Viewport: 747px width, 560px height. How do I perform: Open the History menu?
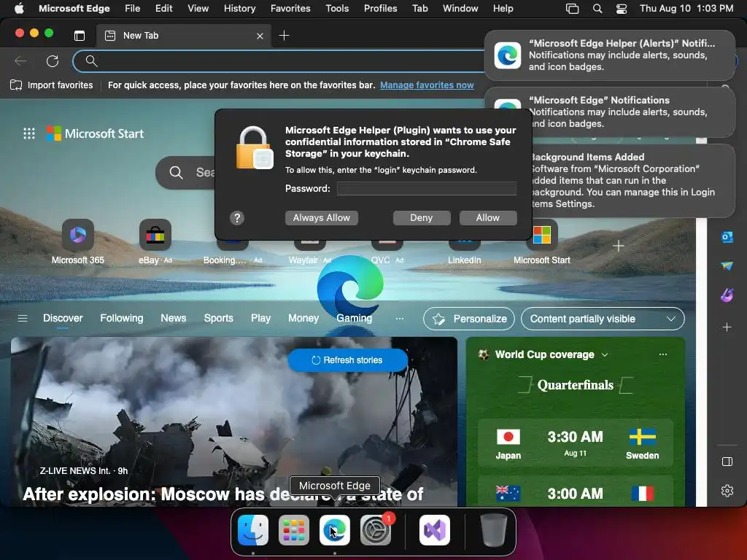239,9
